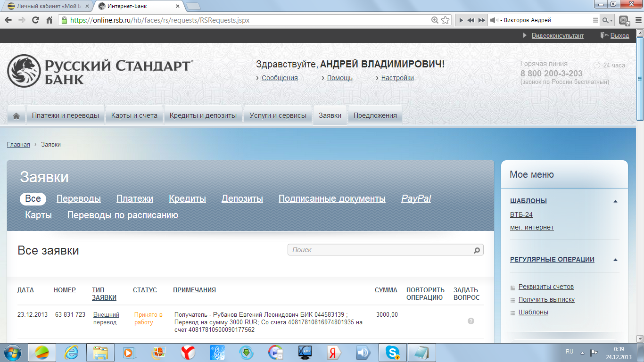Open the Платежи и переводы menu
This screenshot has height=362, width=644.
click(66, 115)
